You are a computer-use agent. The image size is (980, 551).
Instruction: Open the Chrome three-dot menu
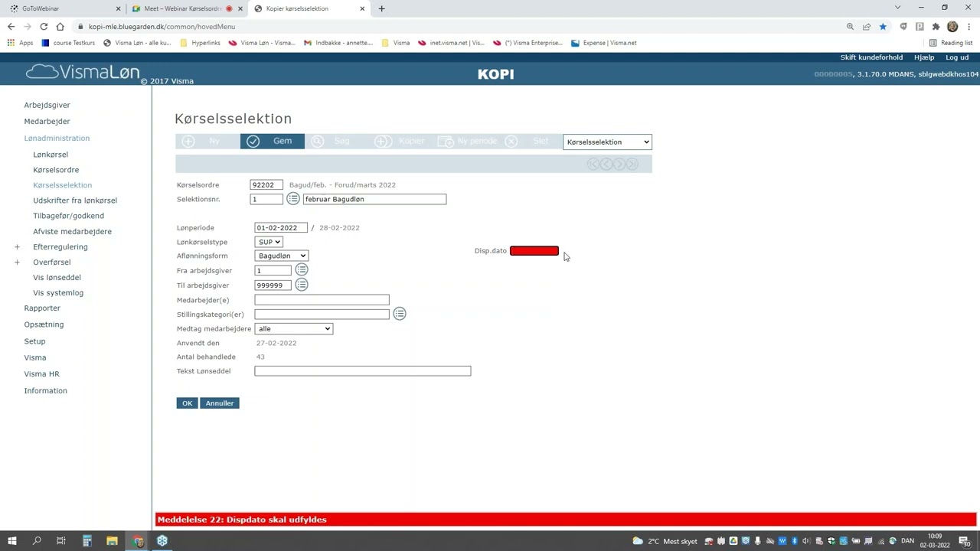(x=969, y=26)
